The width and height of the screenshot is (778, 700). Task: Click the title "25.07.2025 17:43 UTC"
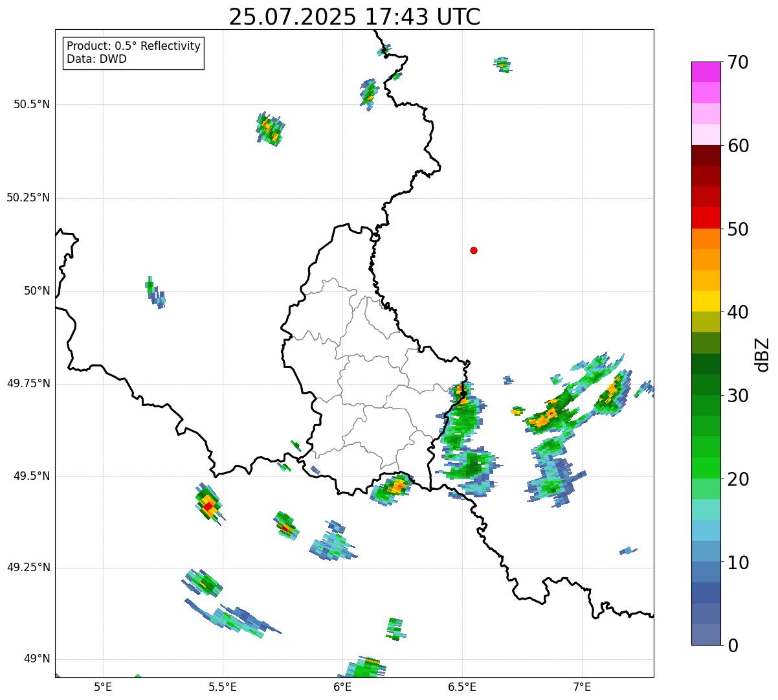pyautogui.click(x=355, y=16)
